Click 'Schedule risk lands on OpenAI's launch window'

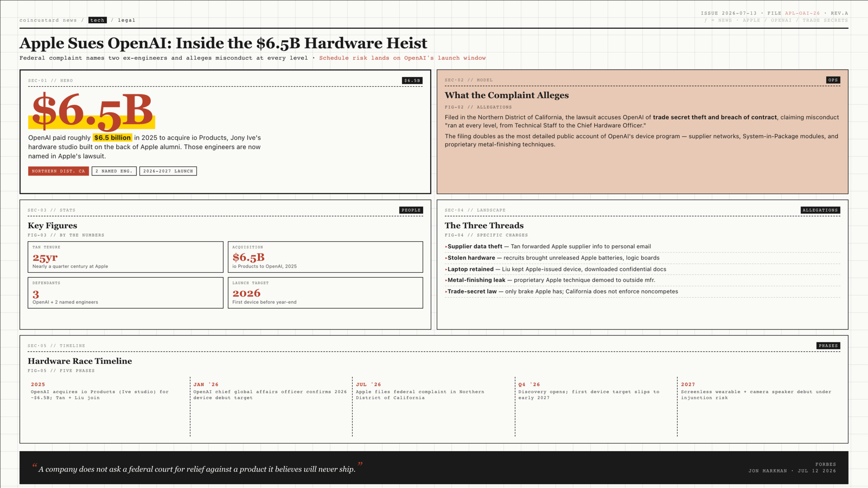(402, 58)
